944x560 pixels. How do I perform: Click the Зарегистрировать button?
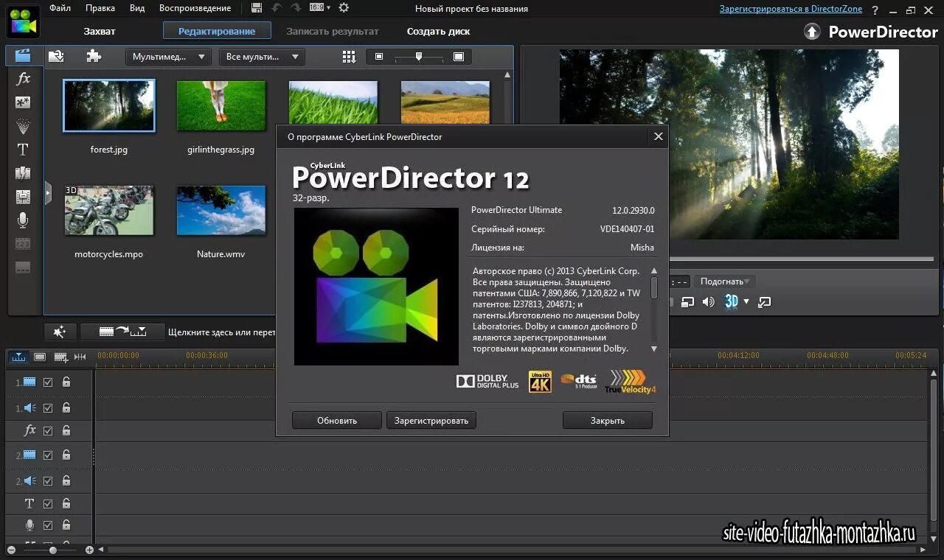pos(431,420)
